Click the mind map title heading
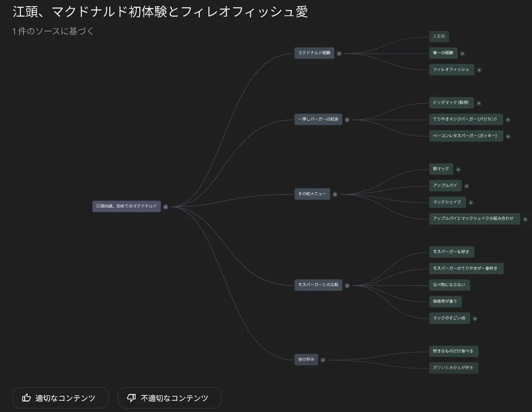Screen dimensions: 532x412 click(x=160, y=12)
